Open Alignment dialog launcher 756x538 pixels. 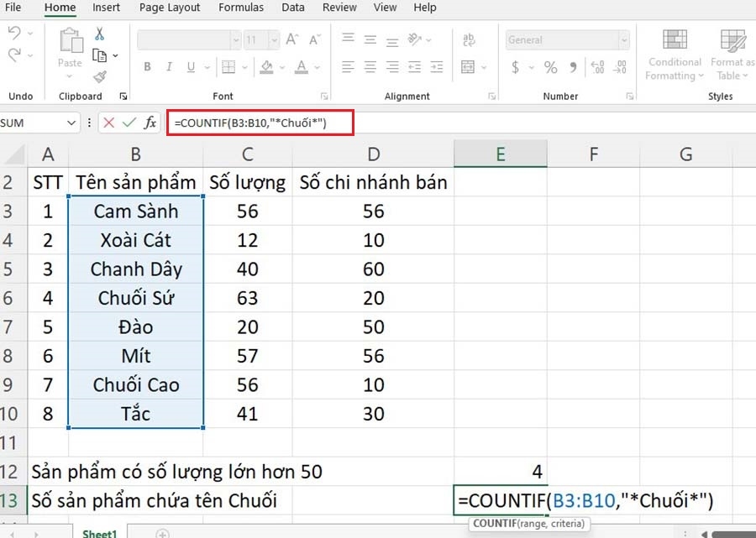(x=491, y=97)
